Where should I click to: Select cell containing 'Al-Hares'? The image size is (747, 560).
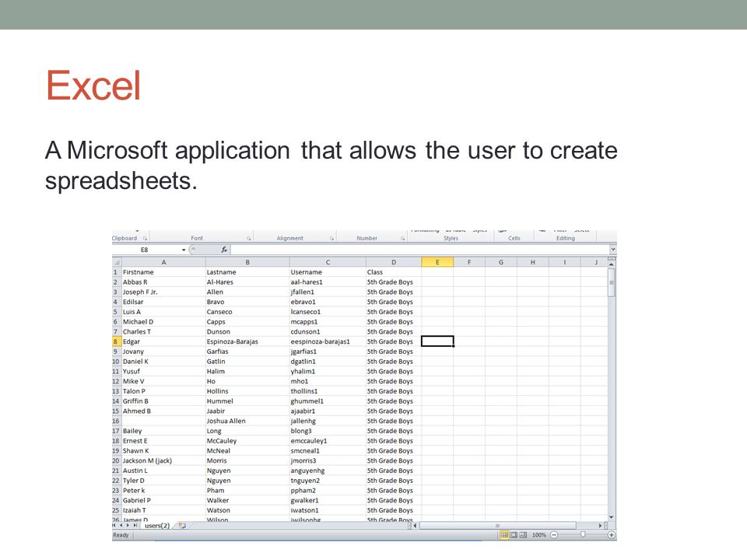(247, 282)
